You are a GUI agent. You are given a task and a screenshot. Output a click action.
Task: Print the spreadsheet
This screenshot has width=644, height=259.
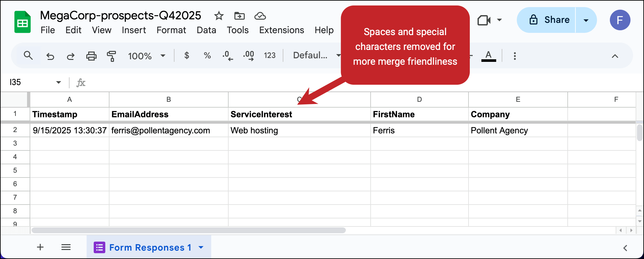[x=91, y=56]
